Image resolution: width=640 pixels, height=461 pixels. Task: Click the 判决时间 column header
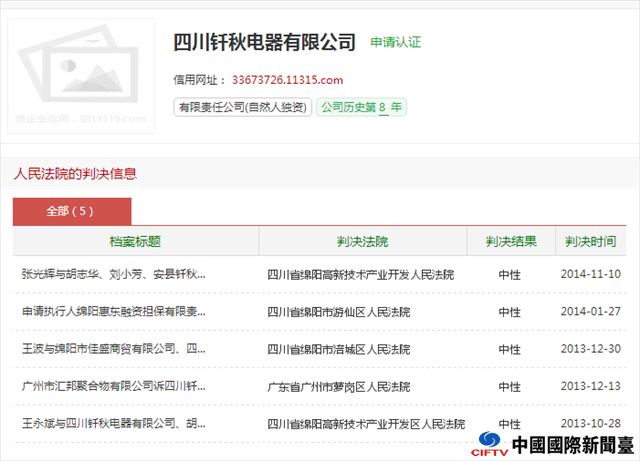[591, 241]
